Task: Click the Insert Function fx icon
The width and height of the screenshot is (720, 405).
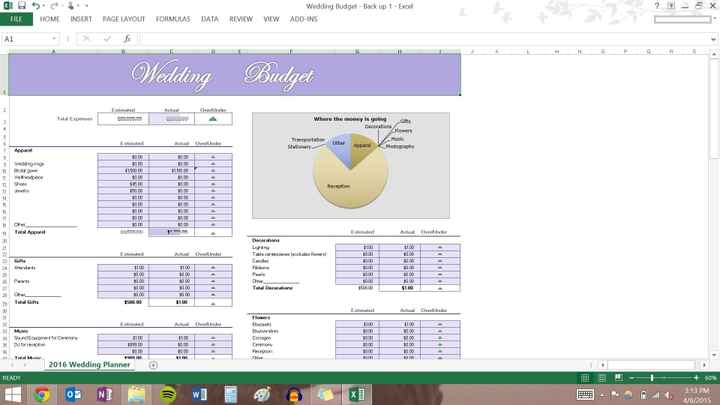Action: click(x=127, y=39)
